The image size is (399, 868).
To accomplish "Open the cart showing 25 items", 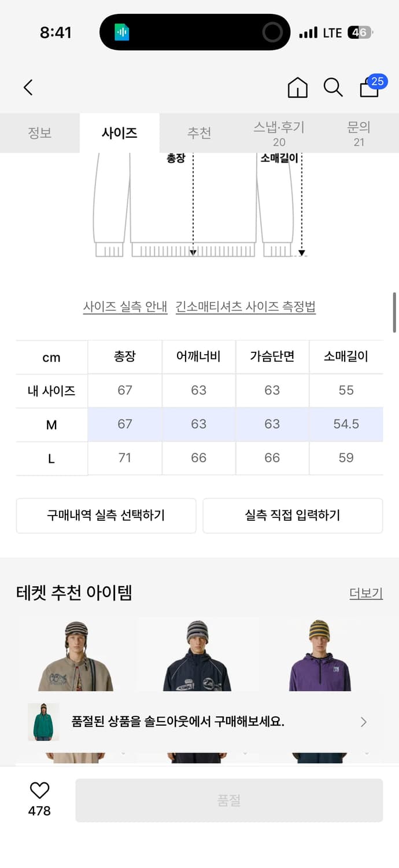I will pyautogui.click(x=367, y=89).
